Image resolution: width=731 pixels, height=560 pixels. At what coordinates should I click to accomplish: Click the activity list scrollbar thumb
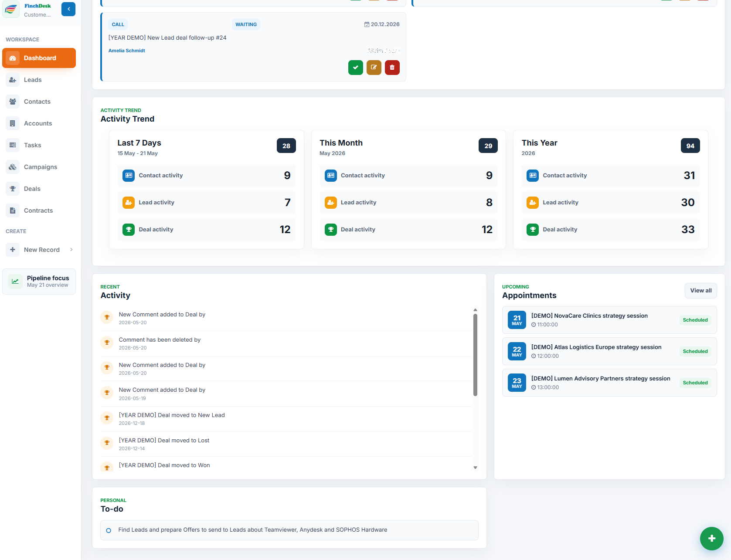tap(475, 355)
